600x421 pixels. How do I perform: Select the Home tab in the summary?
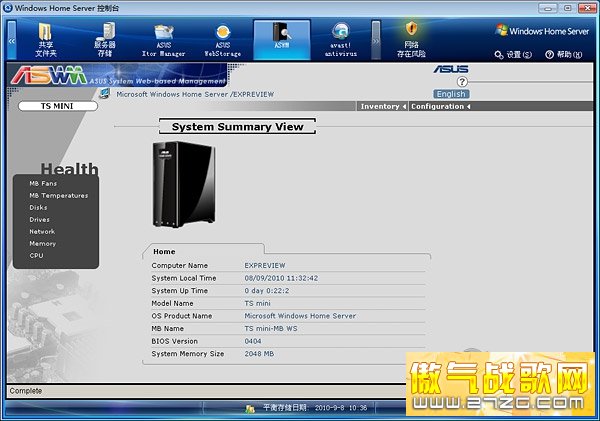click(x=164, y=251)
